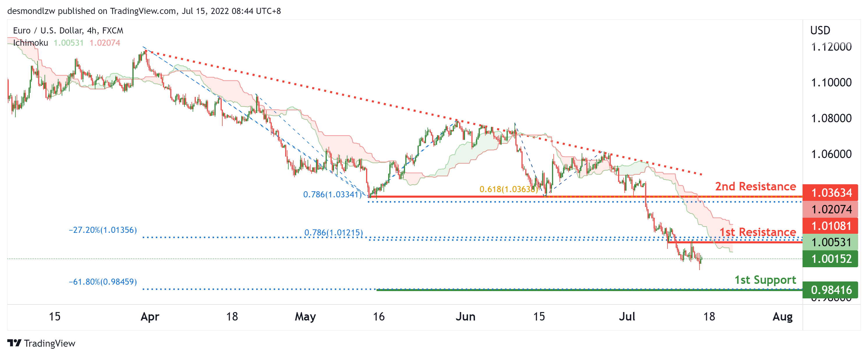Click the 2nd Resistance text label
This screenshot has height=356, width=868.
pyautogui.click(x=755, y=186)
